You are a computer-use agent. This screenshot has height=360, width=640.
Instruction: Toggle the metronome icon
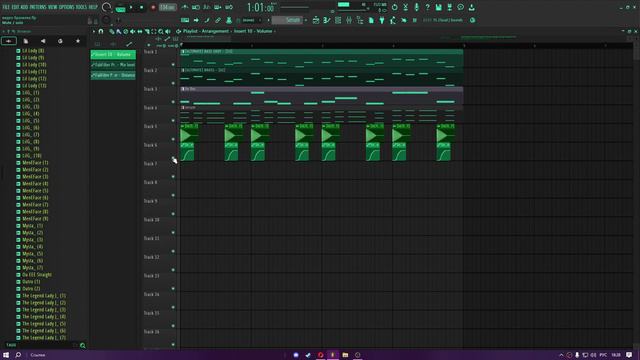[x=185, y=7]
